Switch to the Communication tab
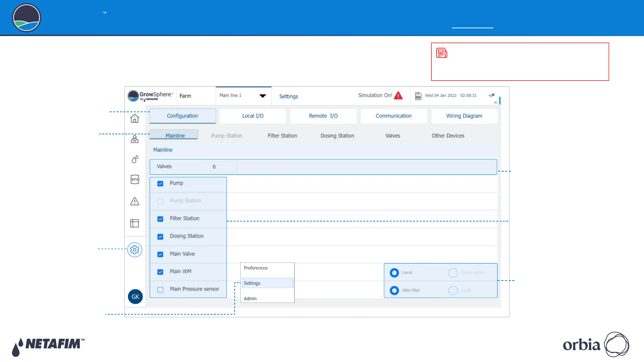 pos(393,116)
